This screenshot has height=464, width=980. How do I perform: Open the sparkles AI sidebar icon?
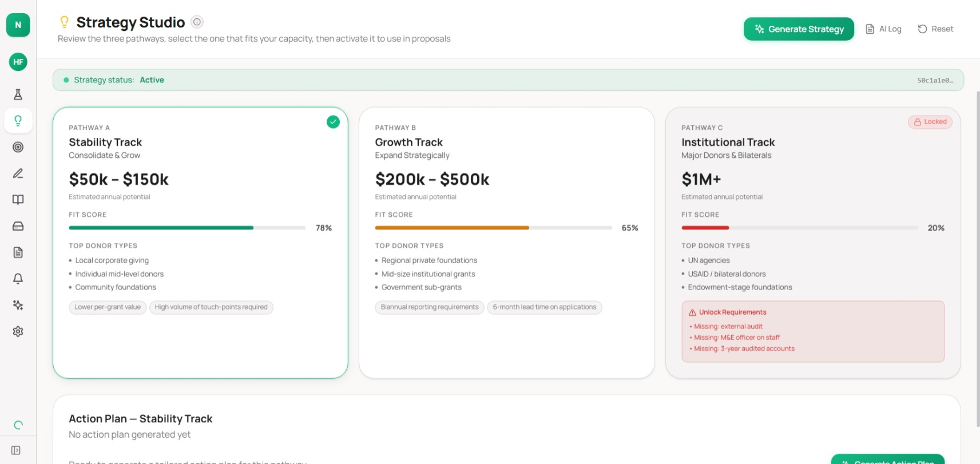pyautogui.click(x=18, y=305)
